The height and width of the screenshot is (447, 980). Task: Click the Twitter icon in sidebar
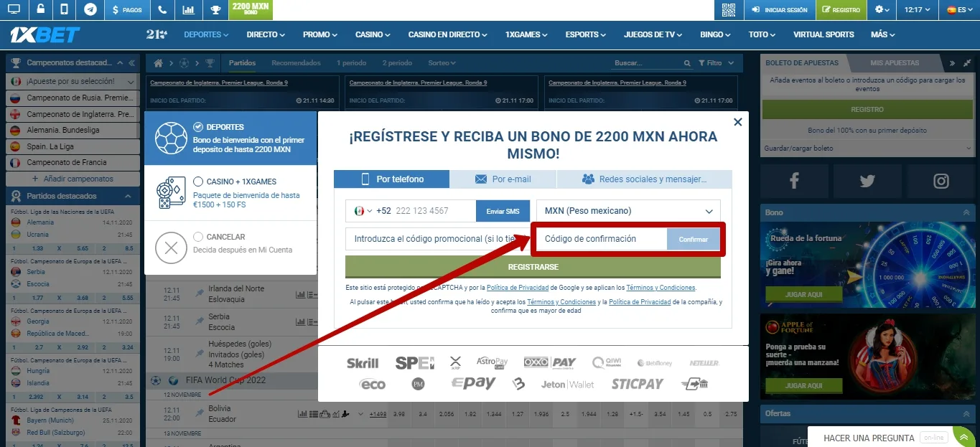coord(867,182)
